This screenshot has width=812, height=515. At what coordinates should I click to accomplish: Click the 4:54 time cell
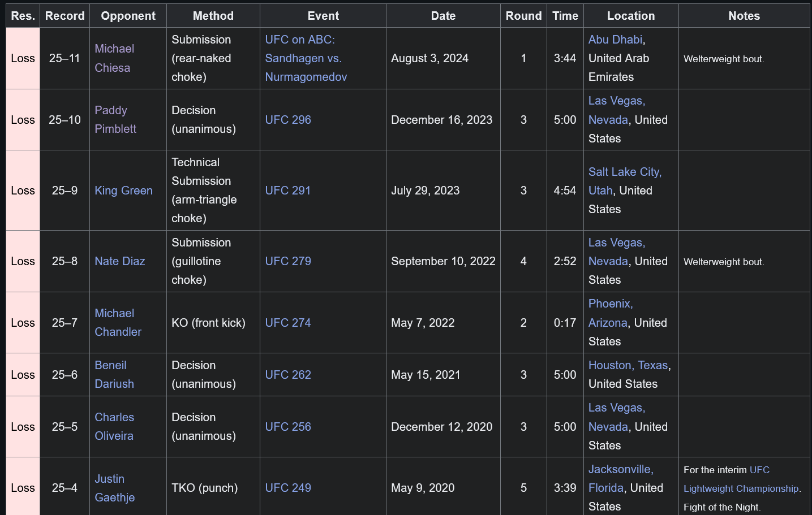565,191
